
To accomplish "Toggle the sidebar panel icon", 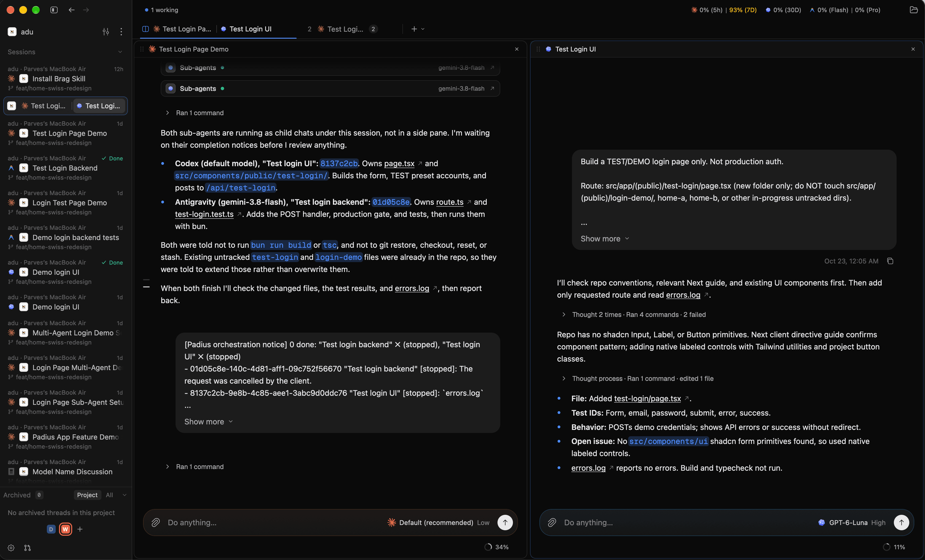I will 54,10.
